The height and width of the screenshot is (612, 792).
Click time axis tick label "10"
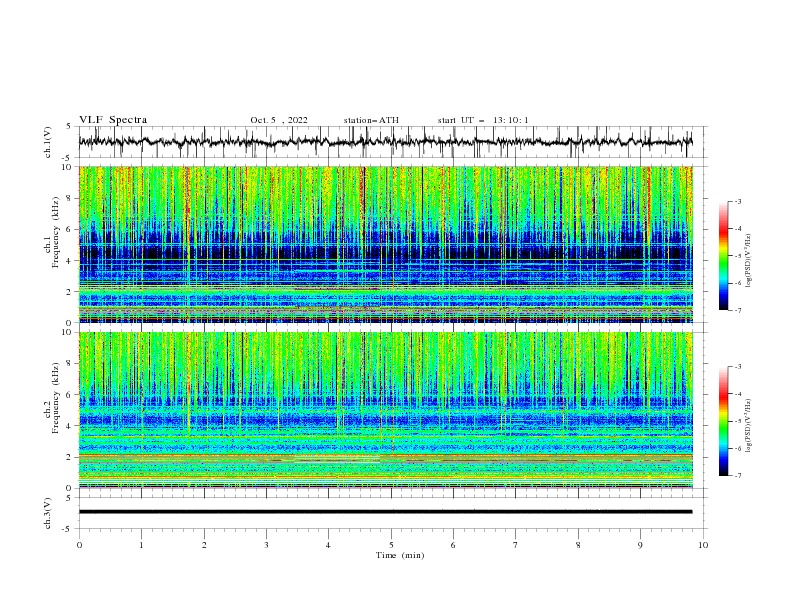tap(703, 545)
